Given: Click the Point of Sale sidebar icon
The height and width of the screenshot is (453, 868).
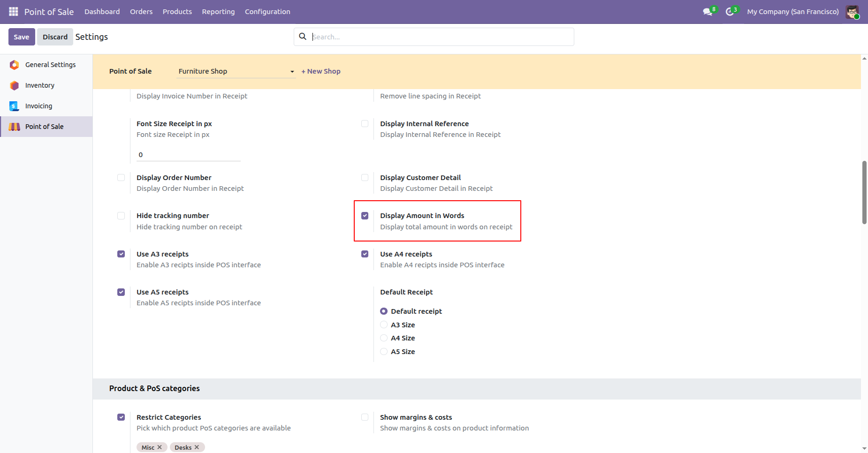Looking at the screenshot, I should tap(15, 127).
